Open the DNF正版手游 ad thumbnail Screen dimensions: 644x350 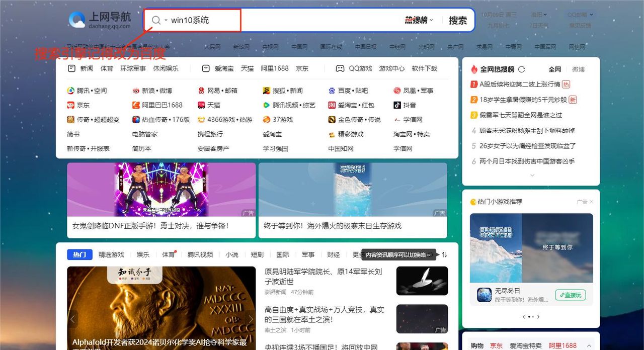click(x=161, y=190)
